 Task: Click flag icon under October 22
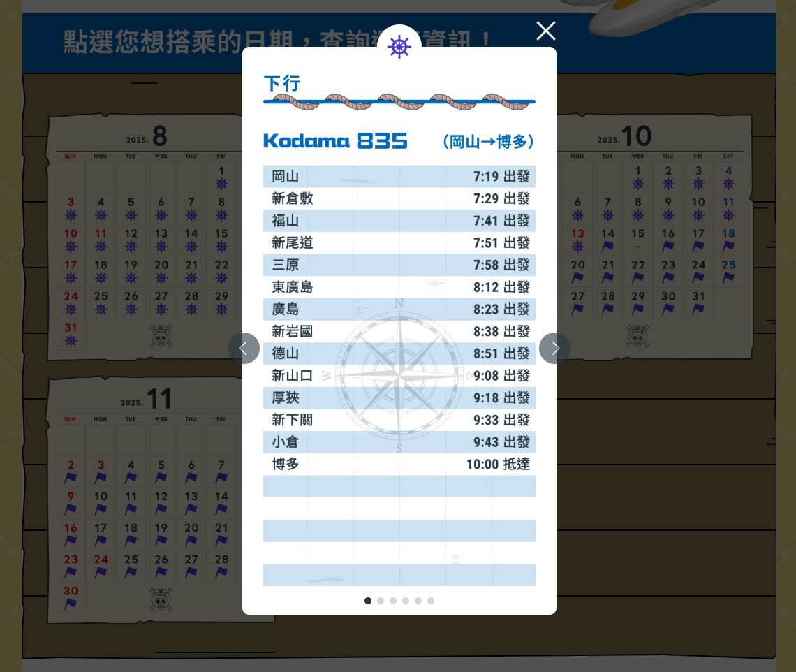(638, 278)
